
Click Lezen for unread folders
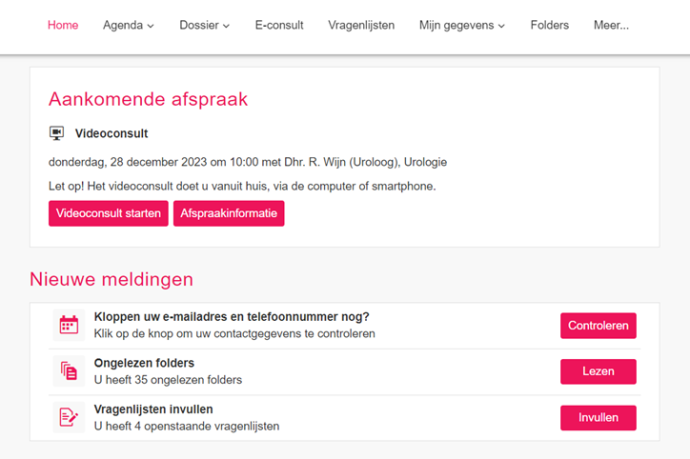coord(598,371)
